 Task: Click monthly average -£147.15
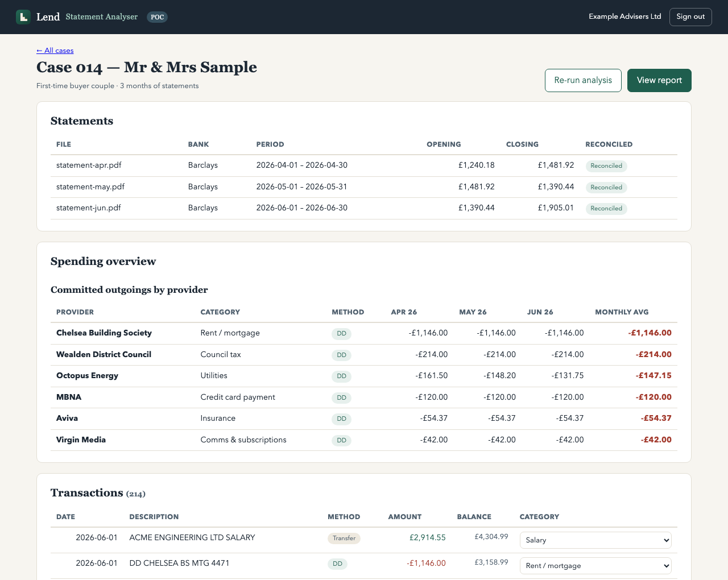coord(653,375)
